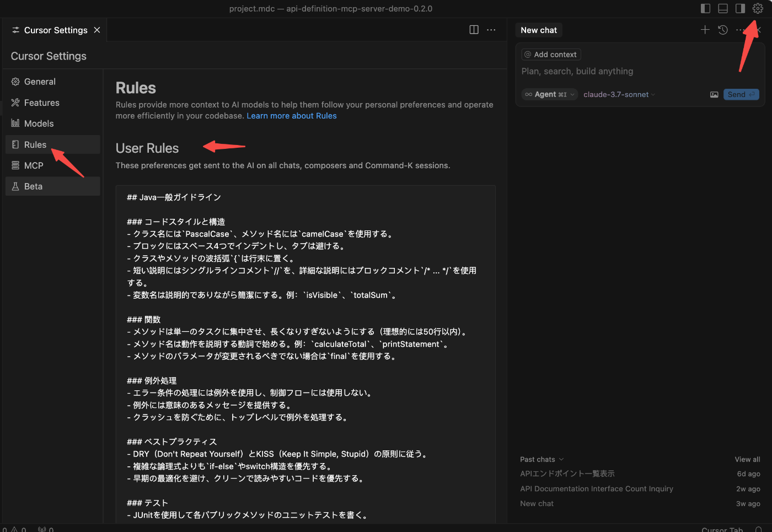Open Cursor Settings via the gear icon
Viewport: 772px width, 532px height.
tap(758, 8)
